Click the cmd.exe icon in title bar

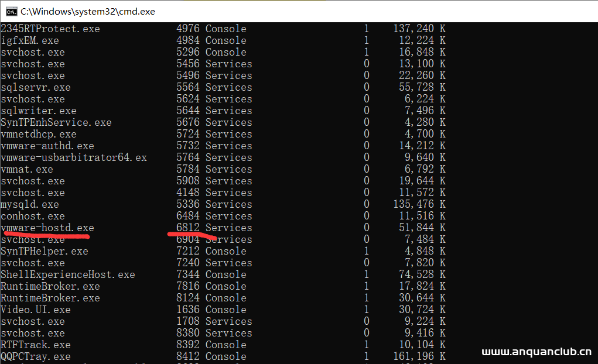[x=10, y=11]
